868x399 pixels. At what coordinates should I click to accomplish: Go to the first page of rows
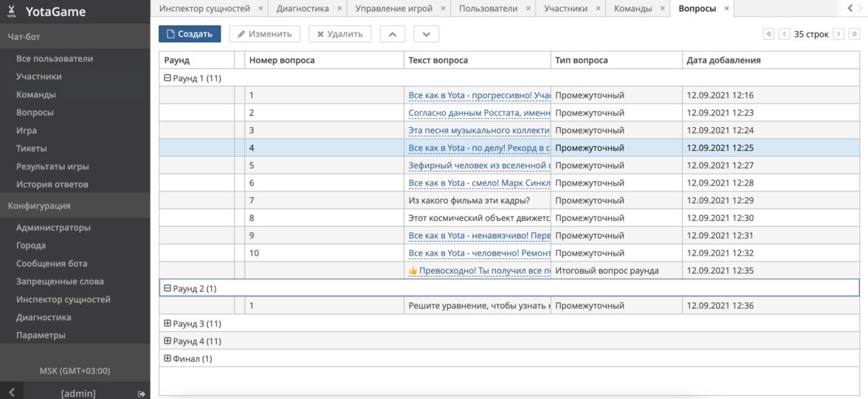pos(768,34)
